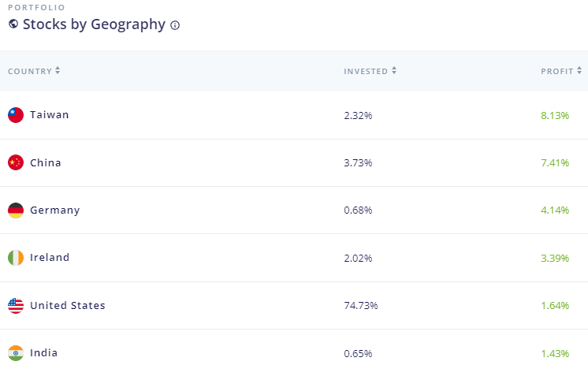Click the Germany country name
Image resolution: width=588 pixels, height=365 pixels.
(x=54, y=210)
